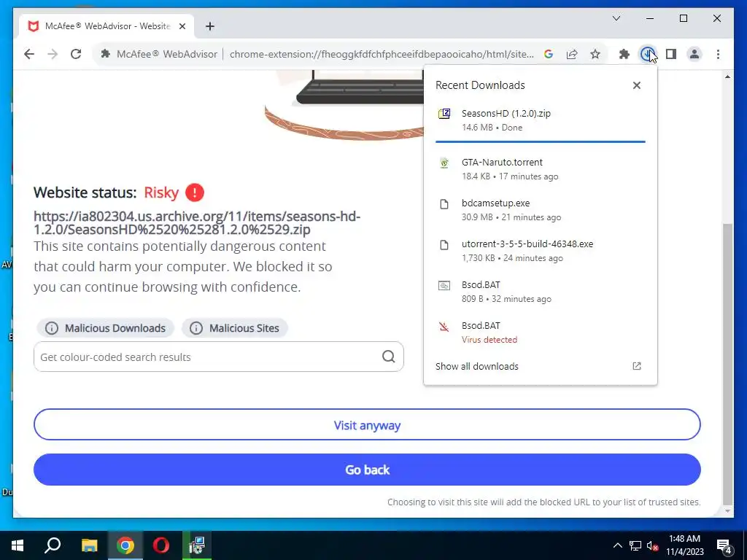The image size is (747, 560).
Task: Show hidden system tray icons
Action: [617, 545]
